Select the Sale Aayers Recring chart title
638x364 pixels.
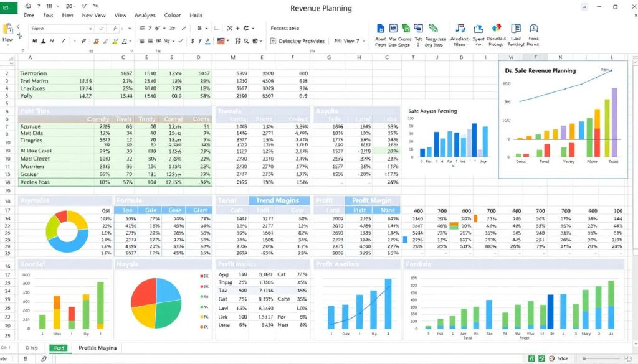tap(432, 111)
